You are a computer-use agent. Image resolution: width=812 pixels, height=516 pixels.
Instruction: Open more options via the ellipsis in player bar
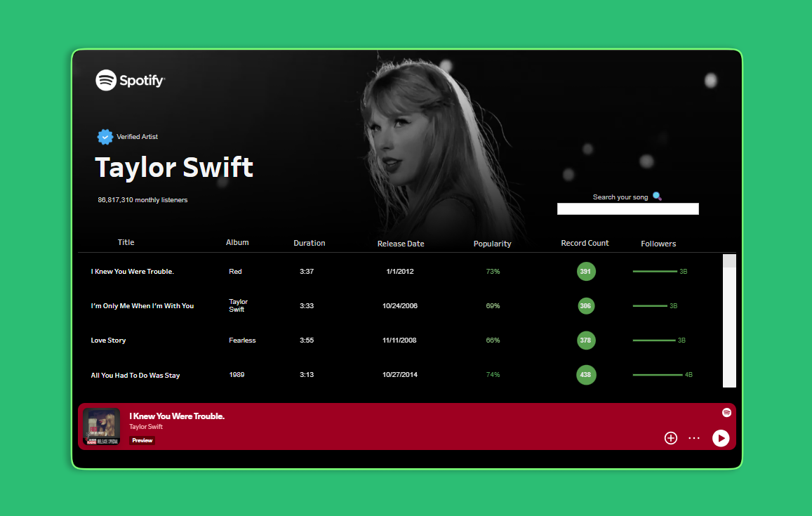tap(693, 438)
